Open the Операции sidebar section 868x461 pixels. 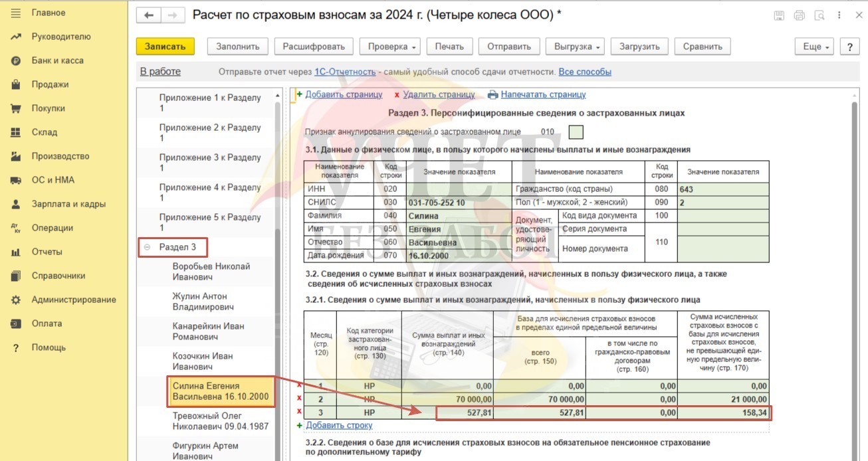pyautogui.click(x=52, y=228)
